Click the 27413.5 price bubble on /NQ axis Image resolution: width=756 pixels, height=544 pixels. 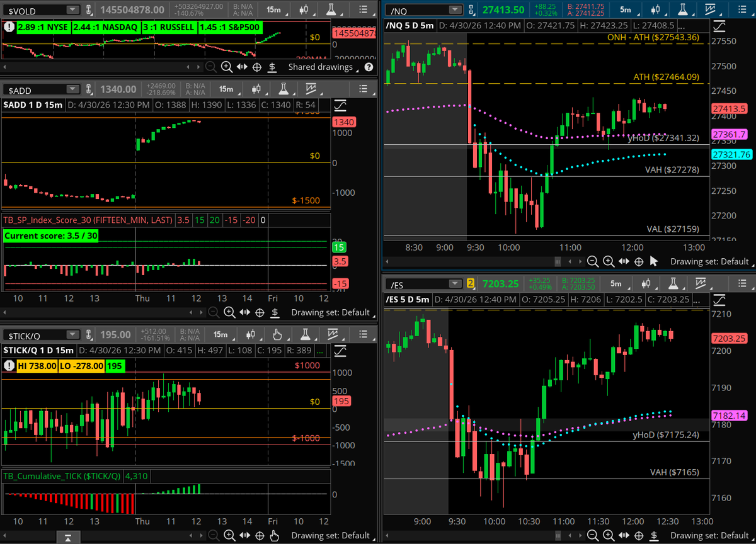coord(730,108)
